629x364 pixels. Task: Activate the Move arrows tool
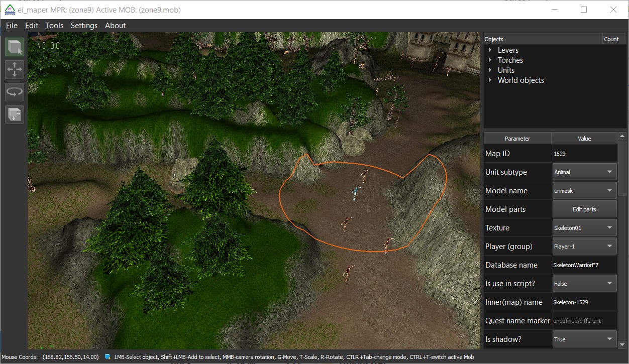pos(15,69)
